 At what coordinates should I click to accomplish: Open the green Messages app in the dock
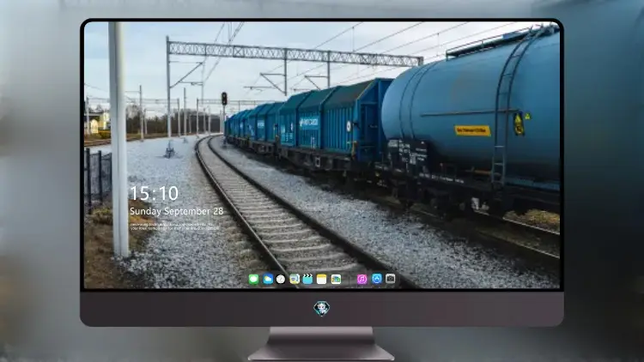pyautogui.click(x=254, y=279)
